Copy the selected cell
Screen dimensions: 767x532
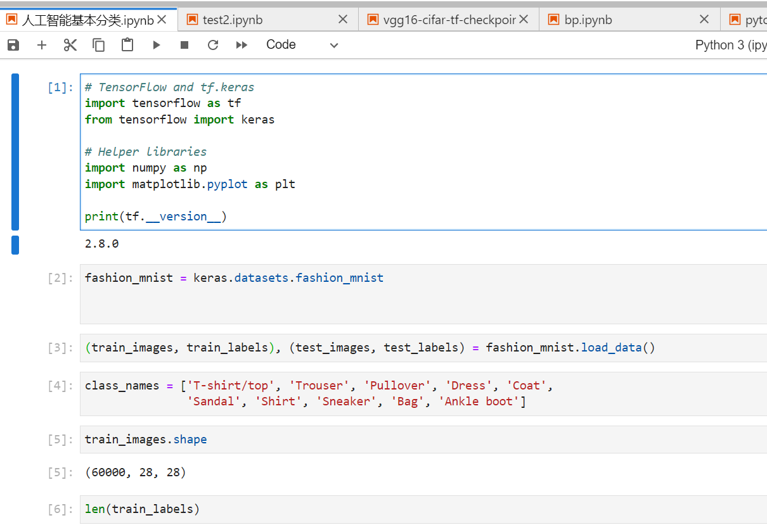pos(98,45)
